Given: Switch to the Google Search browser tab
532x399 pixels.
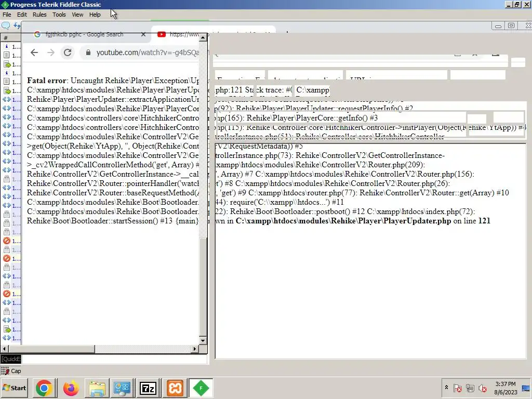Looking at the screenshot, I should [x=84, y=34].
